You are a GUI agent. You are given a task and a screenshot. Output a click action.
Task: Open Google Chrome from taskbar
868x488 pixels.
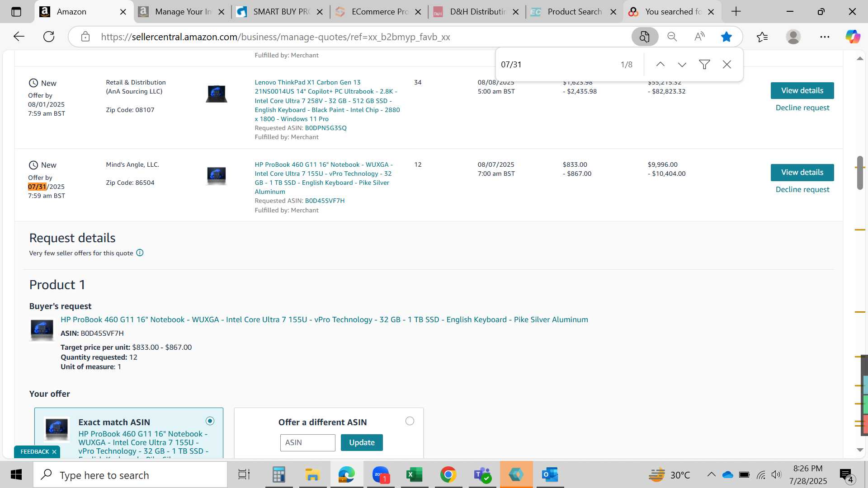click(448, 475)
